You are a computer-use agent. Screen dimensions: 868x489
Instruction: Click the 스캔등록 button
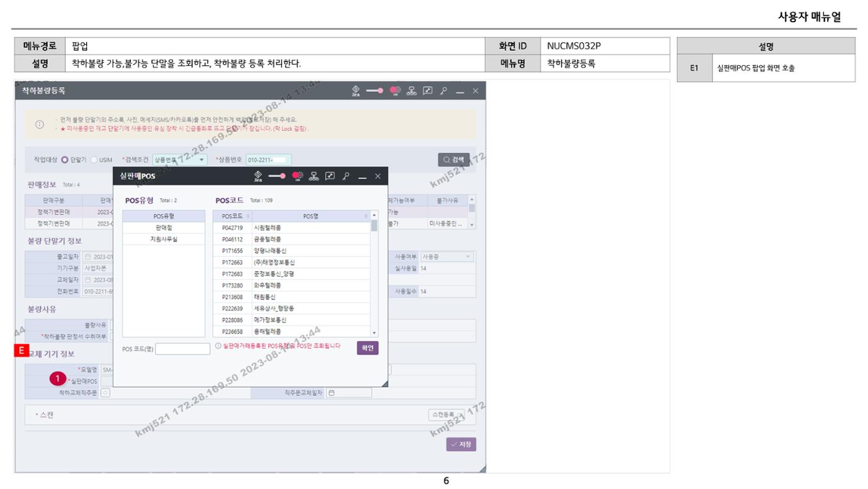446,415
